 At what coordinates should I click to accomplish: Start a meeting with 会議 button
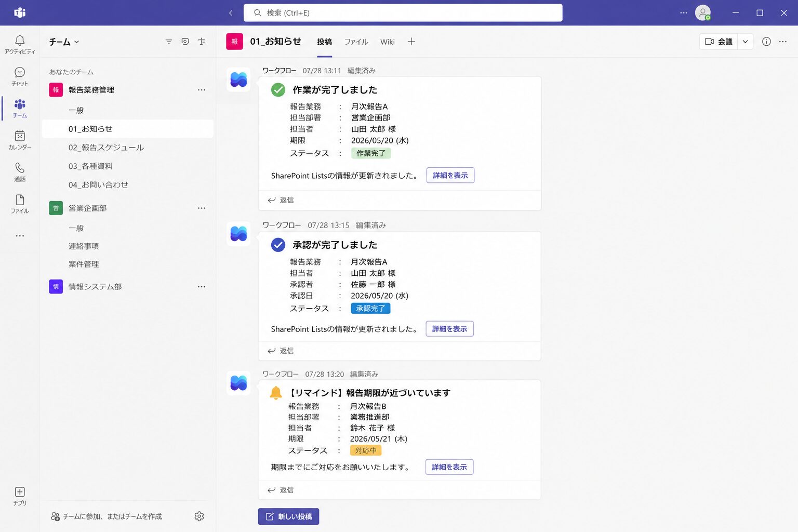tap(719, 42)
